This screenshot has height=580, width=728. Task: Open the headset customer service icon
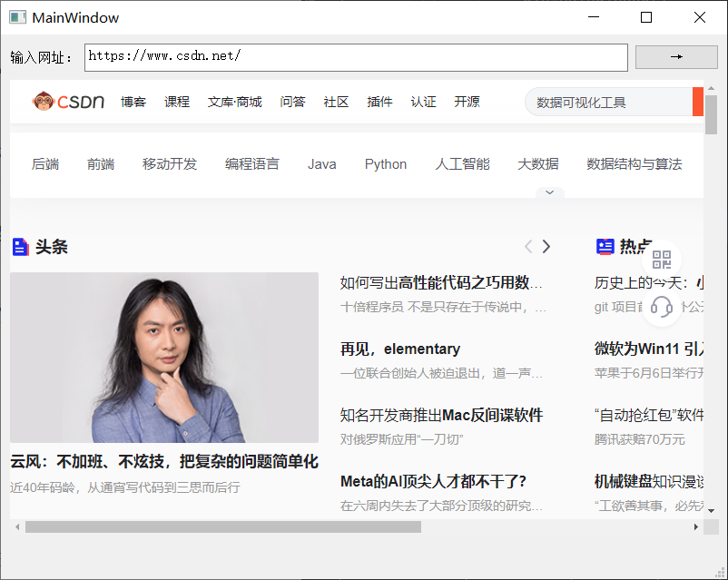pos(662,307)
